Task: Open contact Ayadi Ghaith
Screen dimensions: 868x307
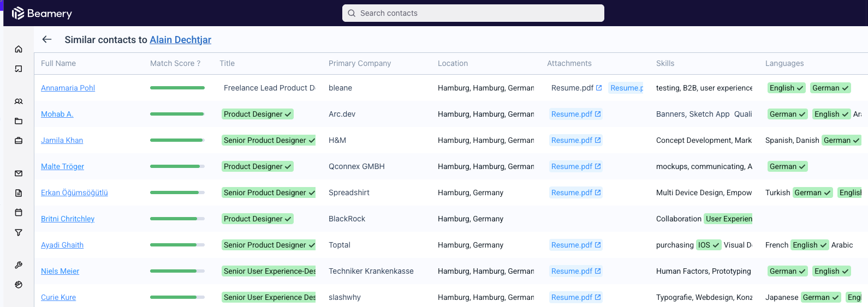Action: coord(62,245)
